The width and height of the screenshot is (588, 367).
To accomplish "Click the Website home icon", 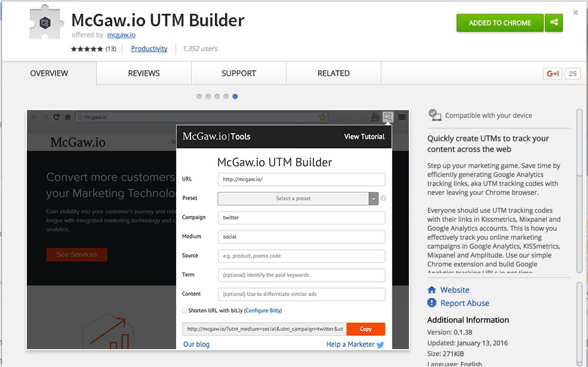I will [432, 290].
